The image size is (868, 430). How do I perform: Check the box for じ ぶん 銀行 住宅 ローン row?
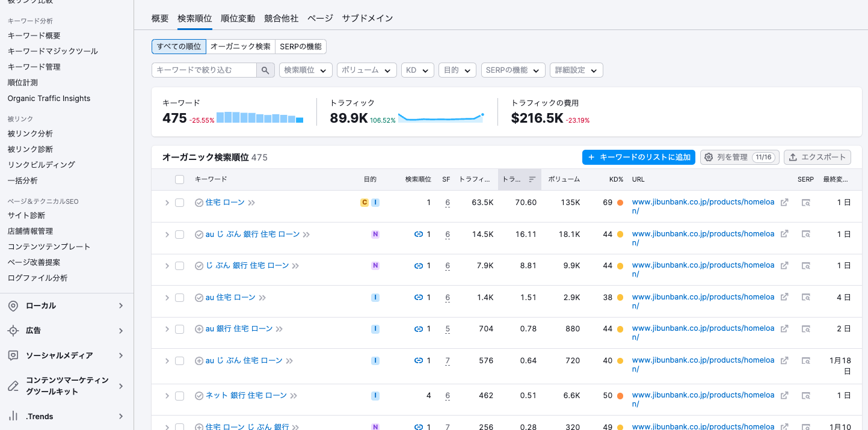pyautogui.click(x=179, y=266)
